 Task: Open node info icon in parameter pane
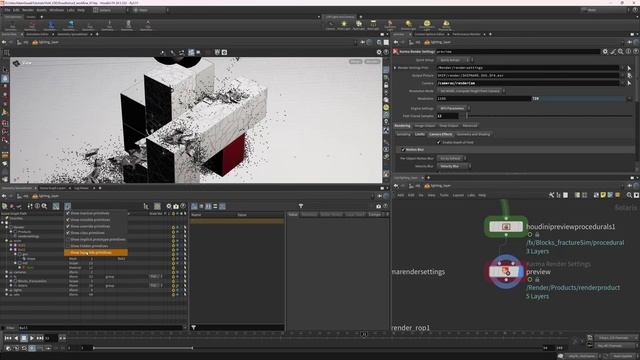coord(628,51)
